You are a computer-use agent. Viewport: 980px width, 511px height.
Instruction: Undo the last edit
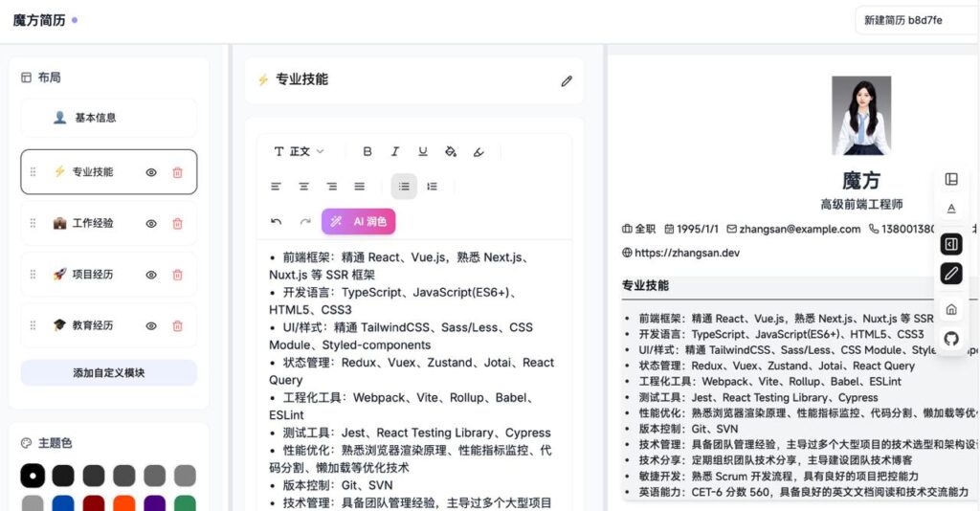(x=277, y=221)
